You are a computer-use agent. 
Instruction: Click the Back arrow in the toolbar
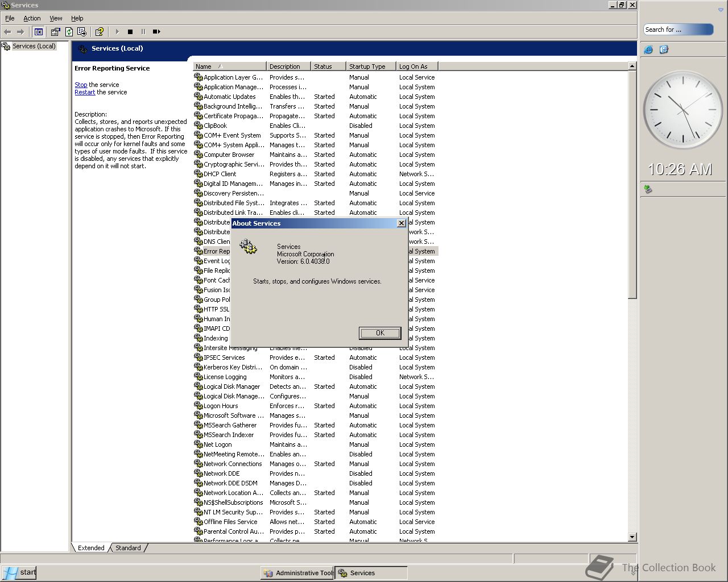point(7,32)
